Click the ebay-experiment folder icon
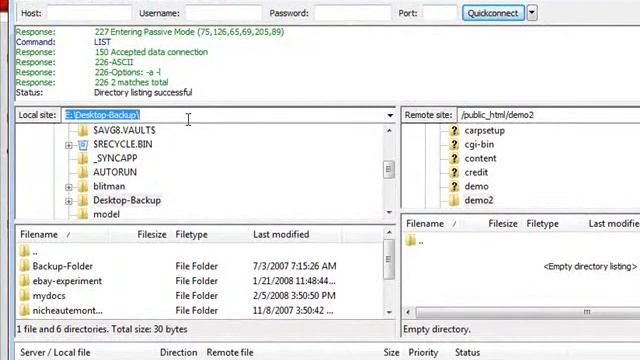 [x=24, y=281]
